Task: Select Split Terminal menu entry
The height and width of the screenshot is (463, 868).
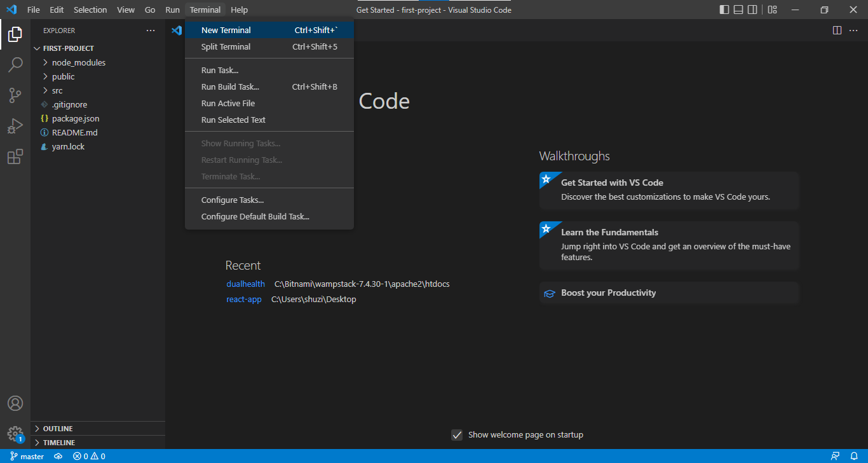Action: (x=269, y=46)
